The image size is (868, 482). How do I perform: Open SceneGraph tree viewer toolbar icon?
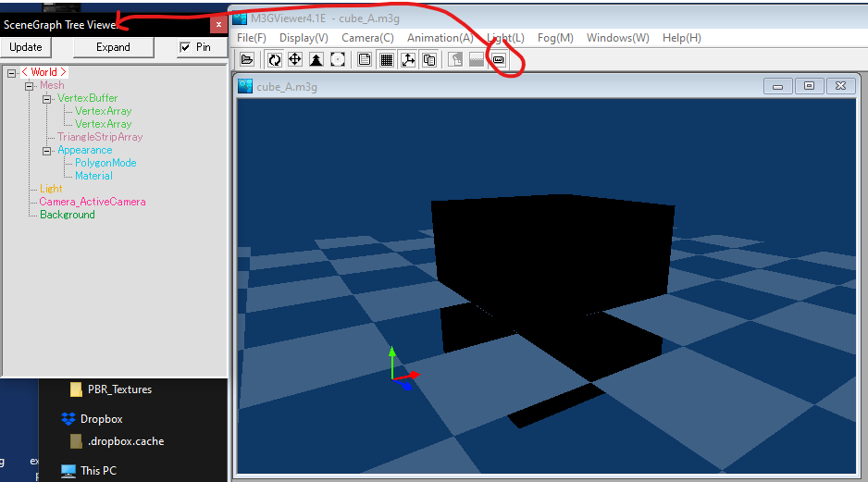[x=499, y=60]
